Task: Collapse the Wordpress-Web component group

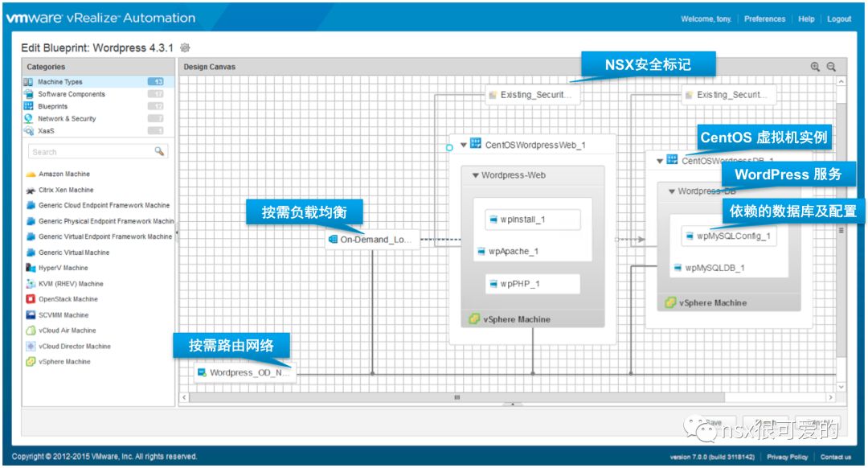Action: 475,175
